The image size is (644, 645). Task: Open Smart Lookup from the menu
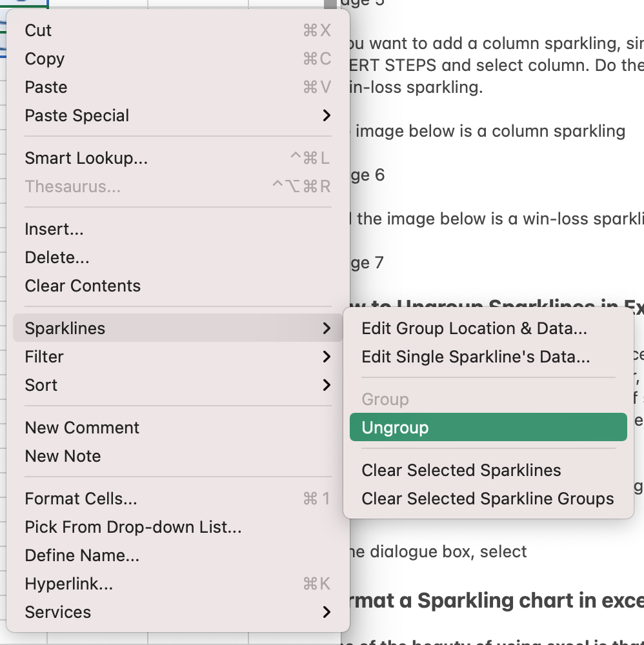pos(86,158)
